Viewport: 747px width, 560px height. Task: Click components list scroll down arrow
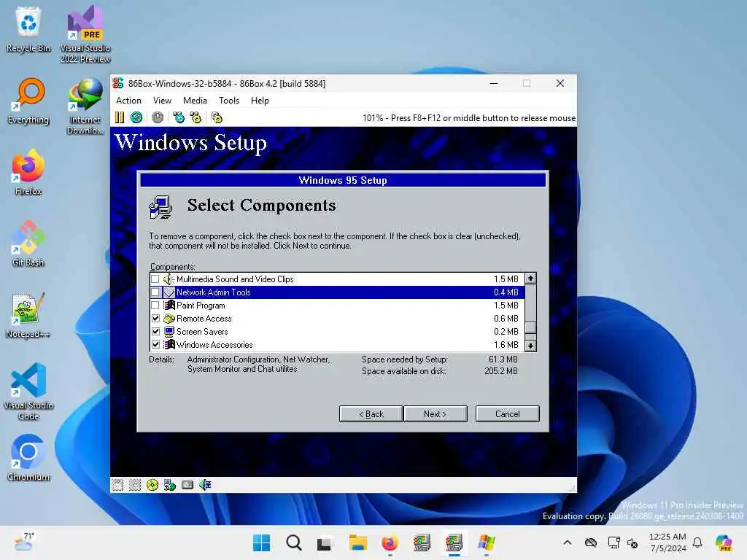point(530,346)
